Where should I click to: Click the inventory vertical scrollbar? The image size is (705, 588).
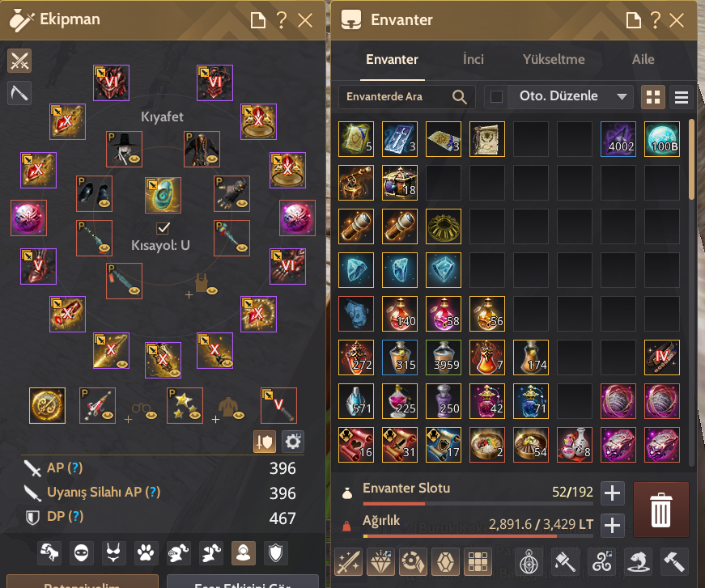691,159
